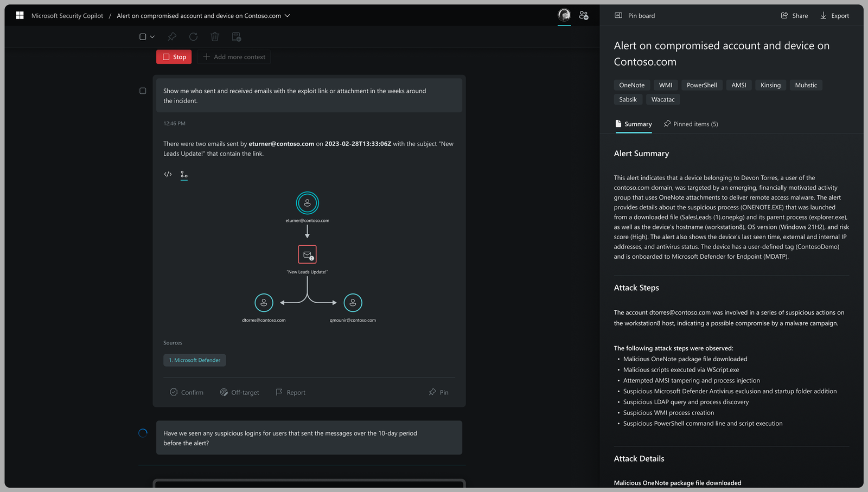The height and width of the screenshot is (492, 868).
Task: Click the suspicious logins prompt text
Action: pyautogui.click(x=290, y=438)
